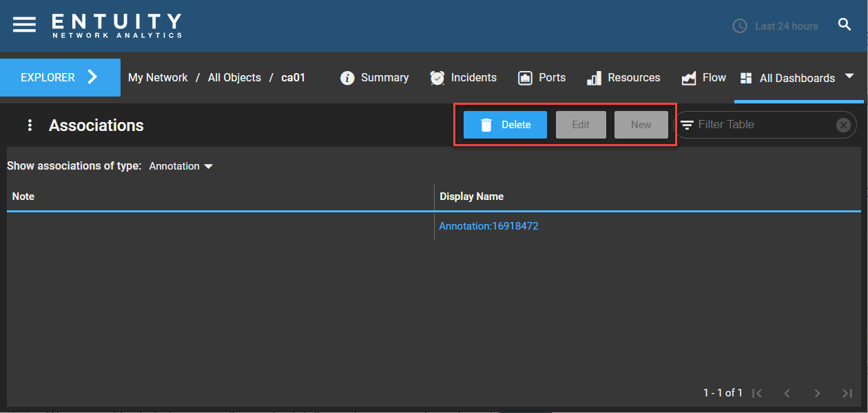Select the Incidents alarm clock icon
The height and width of the screenshot is (413, 868).
point(437,77)
